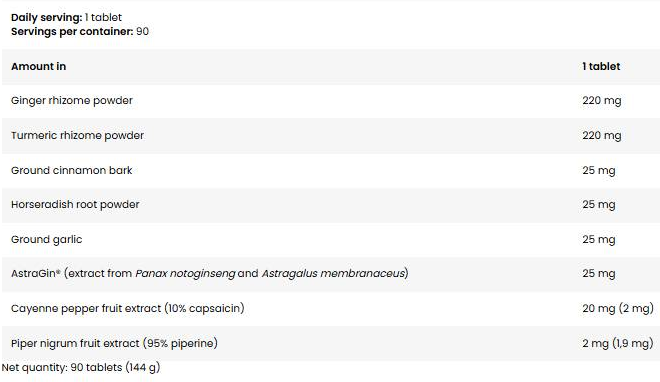Screen dimensions: 660x382
Task: Click the 1 tablet column header
Action: pyautogui.click(x=601, y=66)
